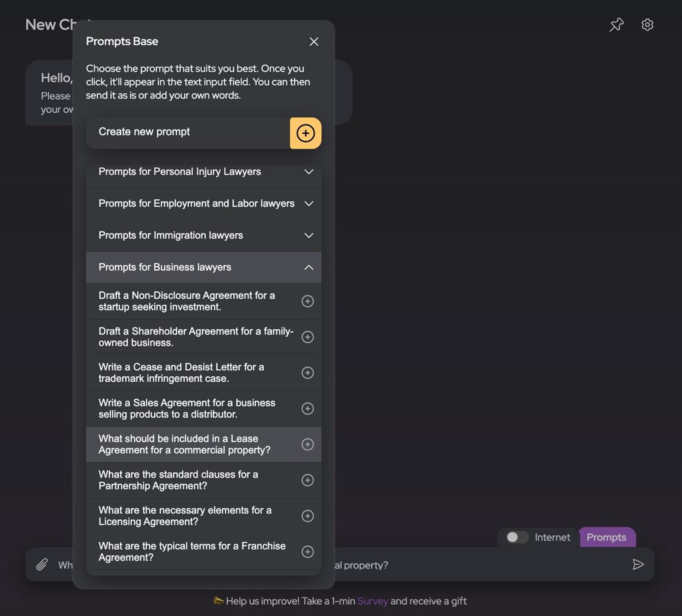
Task: Add the Cease and Desist Letter prompt plus icon
Action: coord(308,373)
